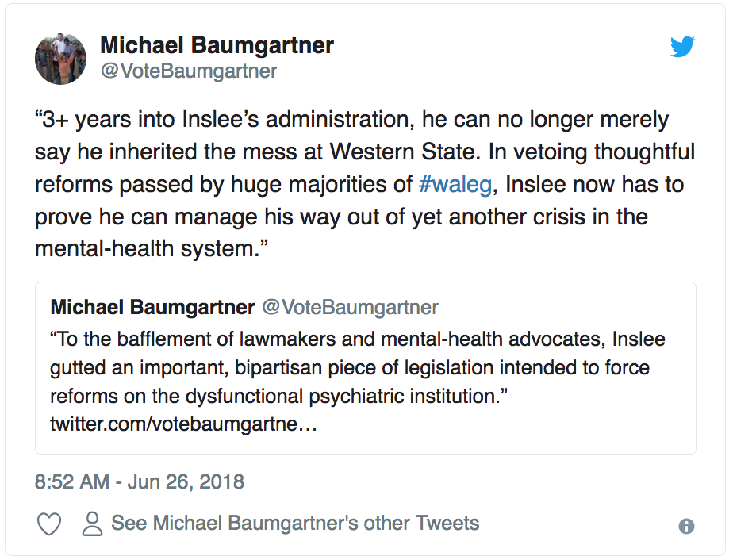The height and width of the screenshot is (560, 733).
Task: Click the quoted tweet's @VoteBaumgartner handle
Action: pyautogui.click(x=350, y=308)
